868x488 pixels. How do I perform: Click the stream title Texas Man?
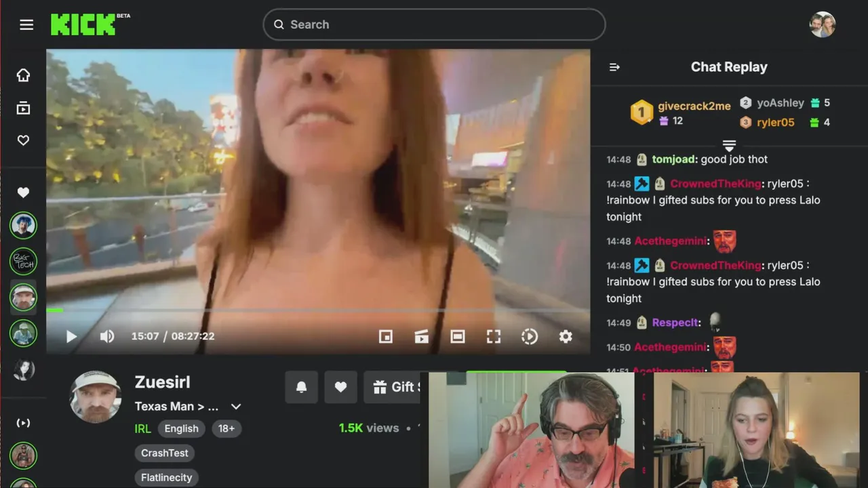(176, 407)
